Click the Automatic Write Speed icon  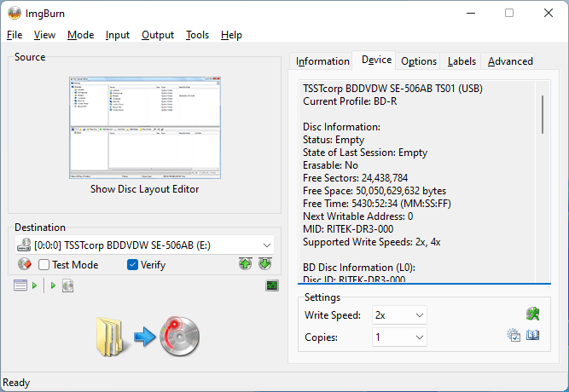(x=532, y=314)
